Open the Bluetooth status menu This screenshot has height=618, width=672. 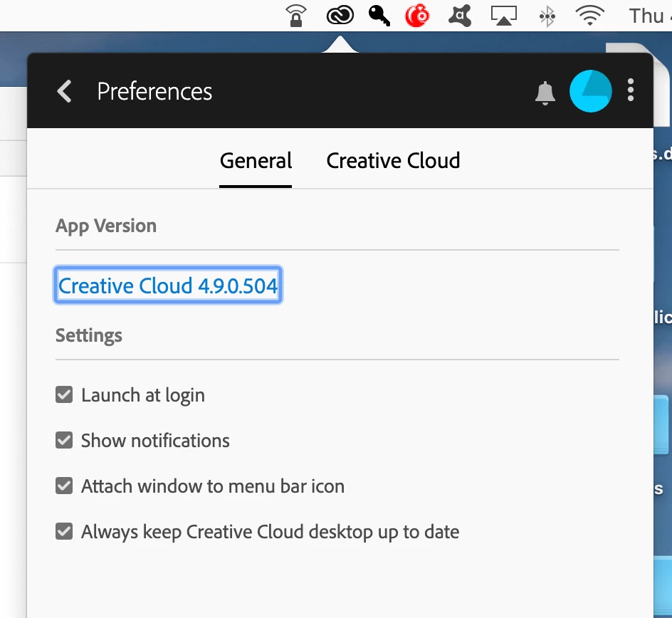(547, 16)
